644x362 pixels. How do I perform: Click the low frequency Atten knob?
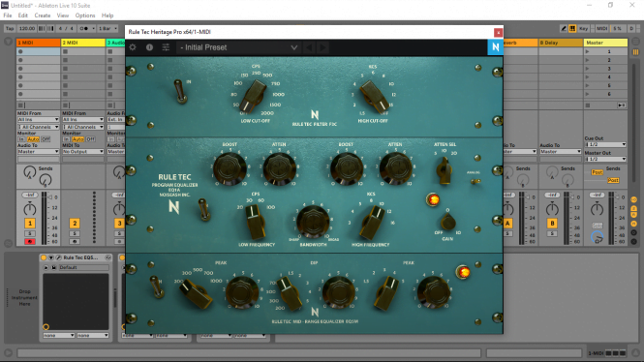pos(279,168)
